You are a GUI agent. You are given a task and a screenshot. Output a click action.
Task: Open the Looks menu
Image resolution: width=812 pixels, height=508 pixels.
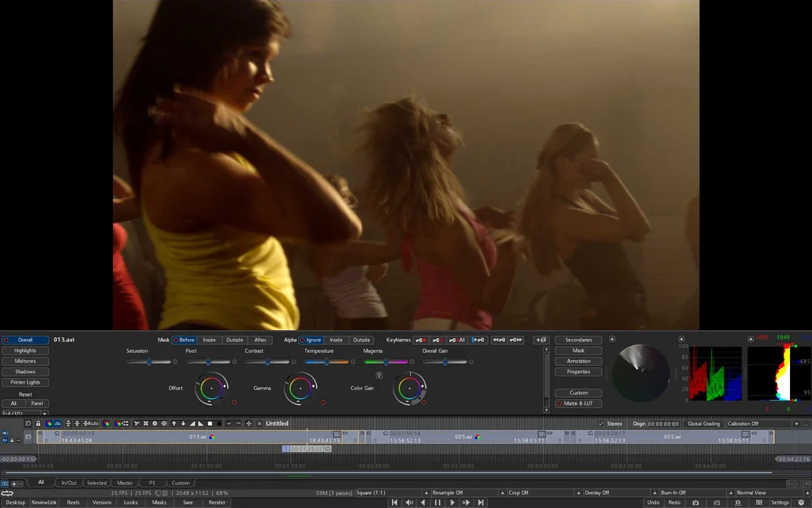pyautogui.click(x=131, y=502)
